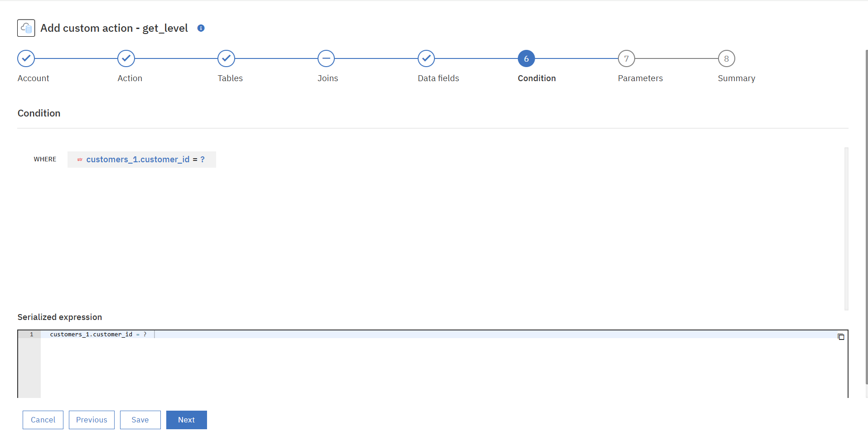The height and width of the screenshot is (446, 868).
Task: Click the info icon beside get_level title
Action: point(201,28)
